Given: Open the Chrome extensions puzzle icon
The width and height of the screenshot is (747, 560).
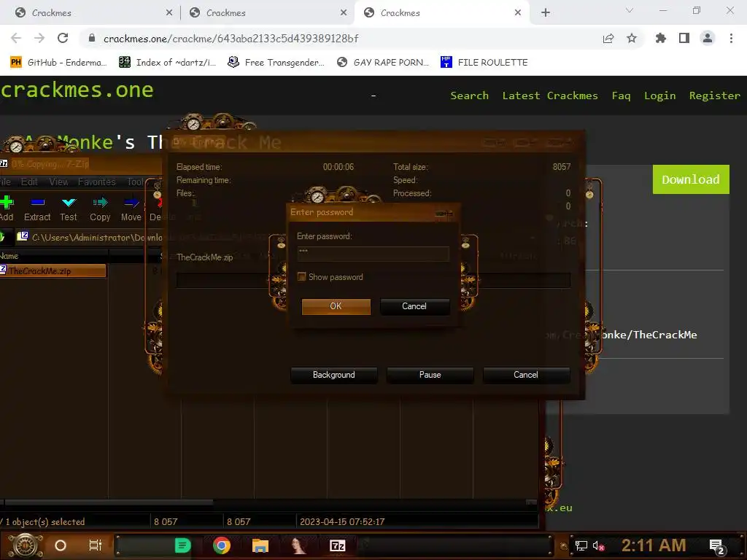Looking at the screenshot, I should tap(660, 38).
